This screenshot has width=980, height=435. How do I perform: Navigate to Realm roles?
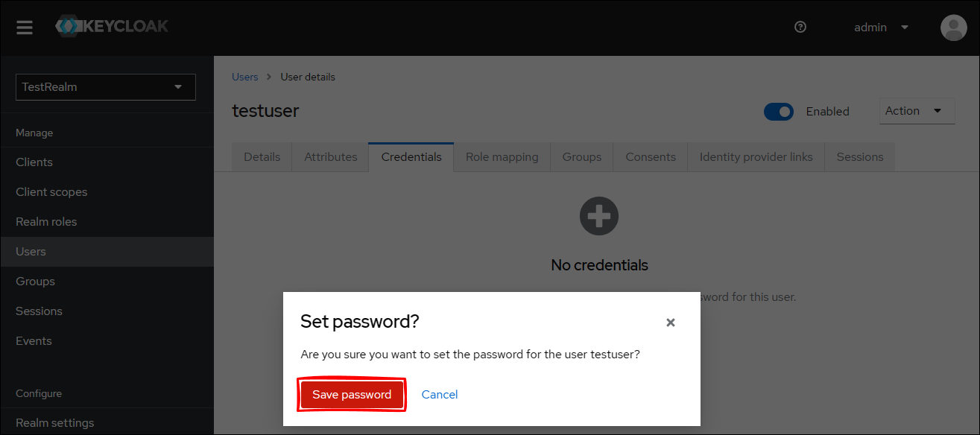(46, 222)
